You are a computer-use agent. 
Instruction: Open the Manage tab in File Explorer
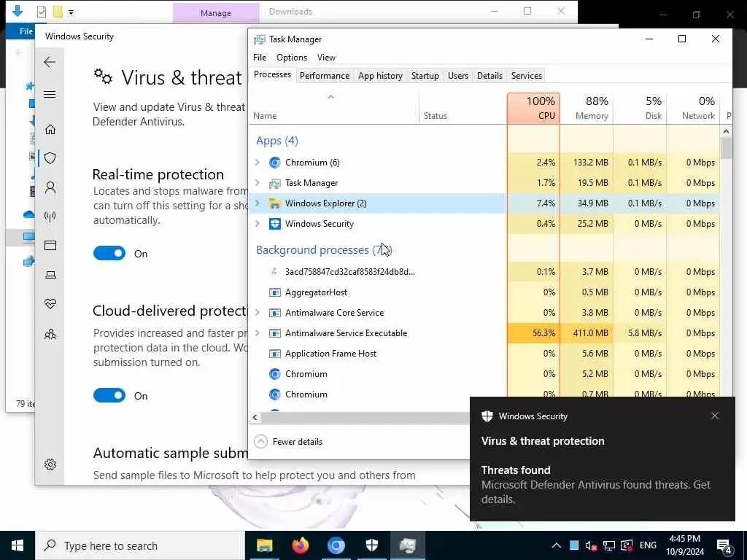[x=216, y=13]
